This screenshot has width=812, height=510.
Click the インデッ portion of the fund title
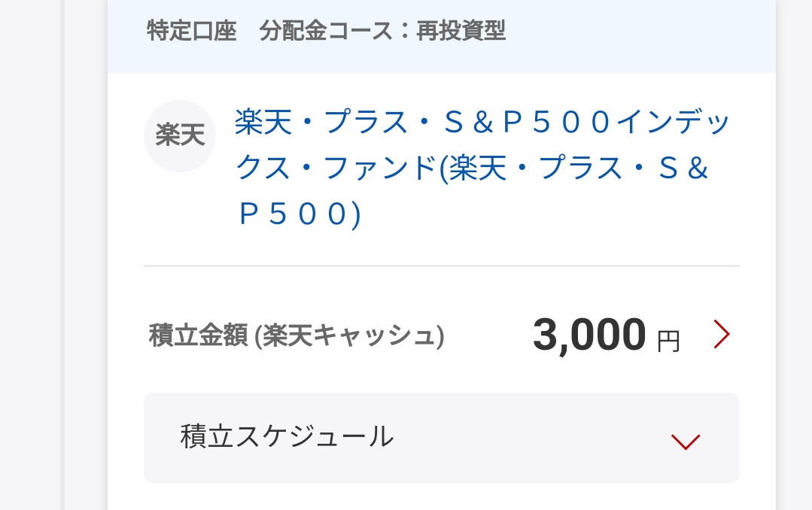[674, 122]
